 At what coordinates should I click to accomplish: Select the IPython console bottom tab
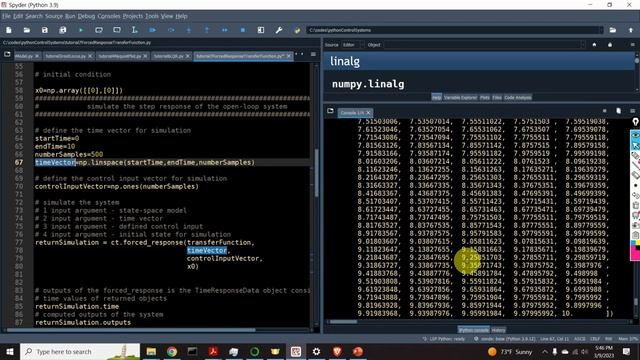473,330
